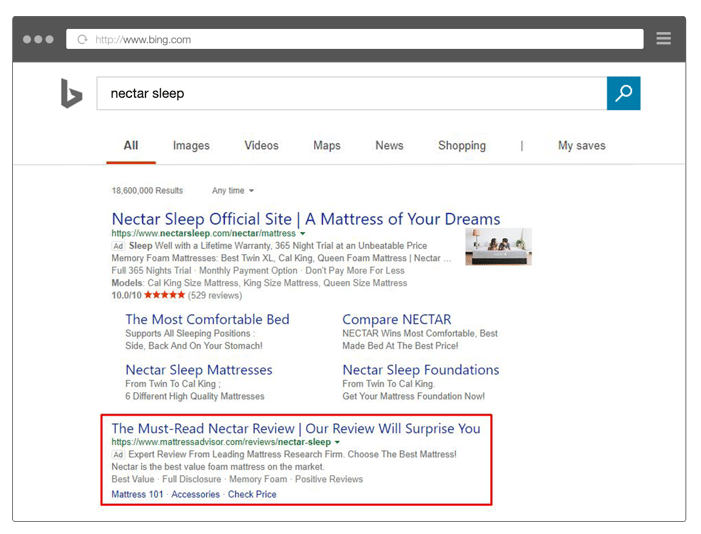Click 'Don't Pay More For Less' text
This screenshot has width=701, height=534.
(x=355, y=271)
